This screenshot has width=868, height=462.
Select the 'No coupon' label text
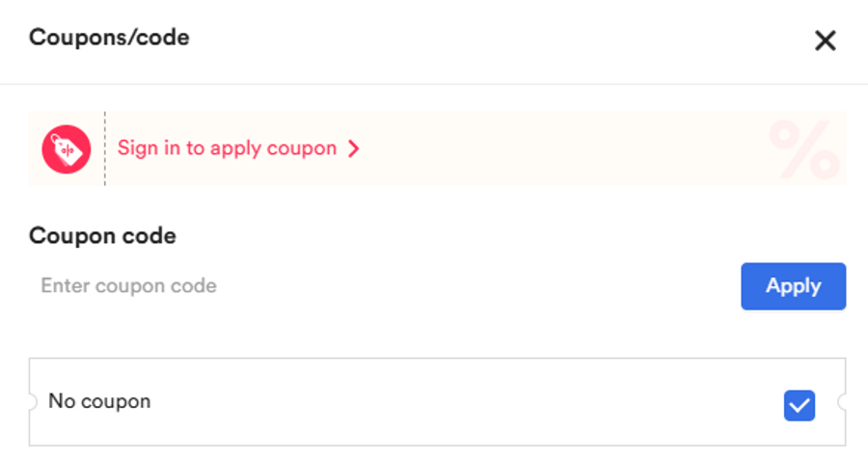click(x=99, y=401)
